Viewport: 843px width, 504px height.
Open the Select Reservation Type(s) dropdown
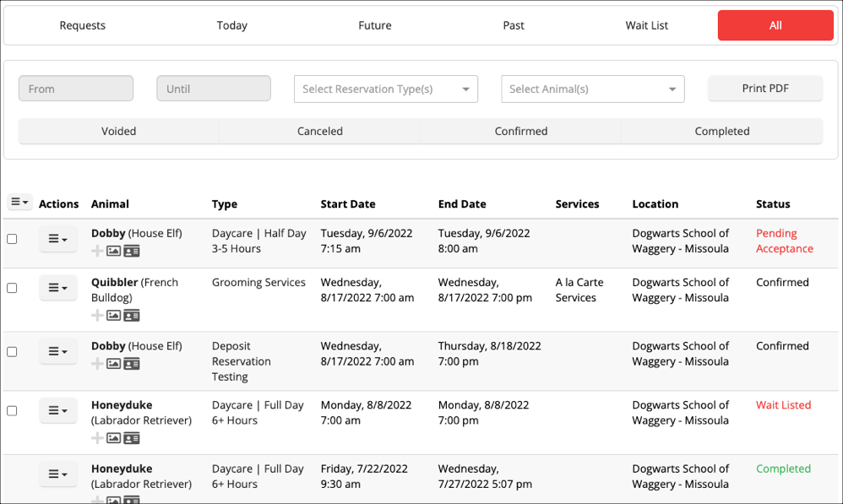pos(385,89)
